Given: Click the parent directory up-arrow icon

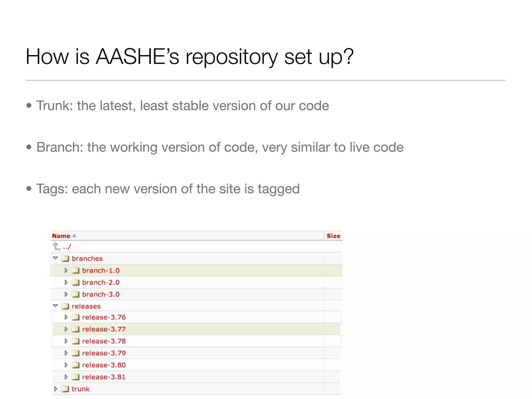Looking at the screenshot, I should tap(56, 246).
